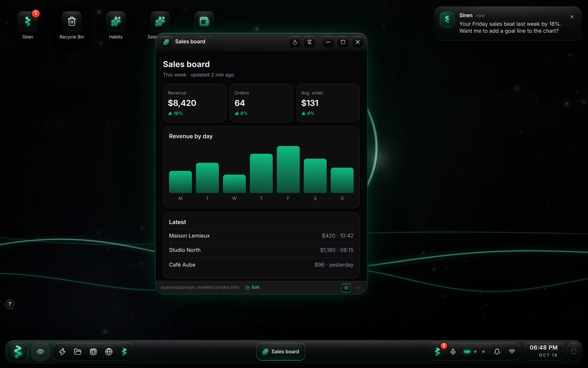Click the Sales board app icon in title bar

[x=166, y=42]
